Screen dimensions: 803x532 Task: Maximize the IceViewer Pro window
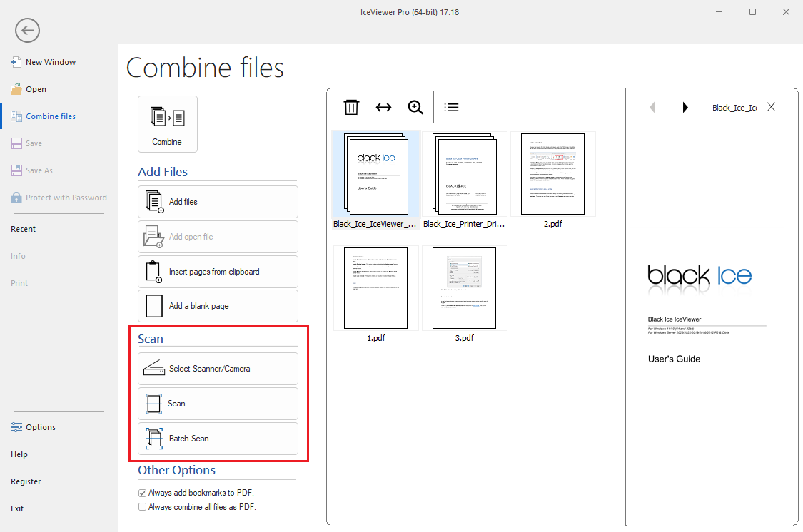(x=752, y=11)
